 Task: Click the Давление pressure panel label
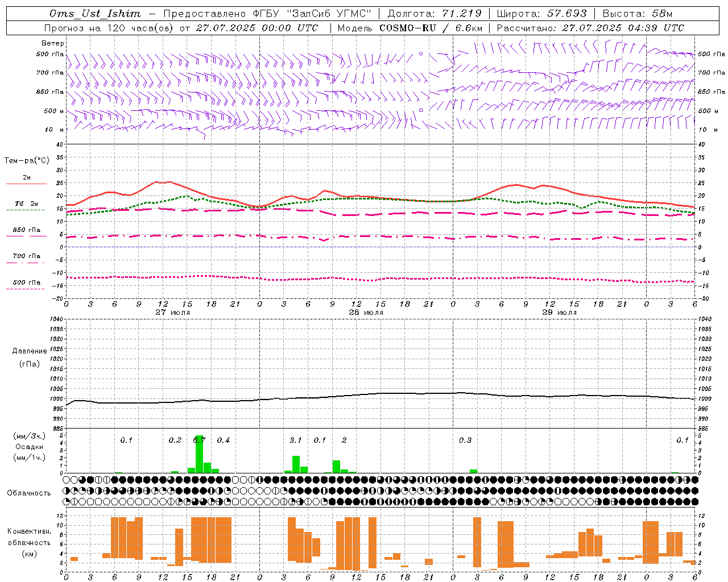click(x=30, y=351)
